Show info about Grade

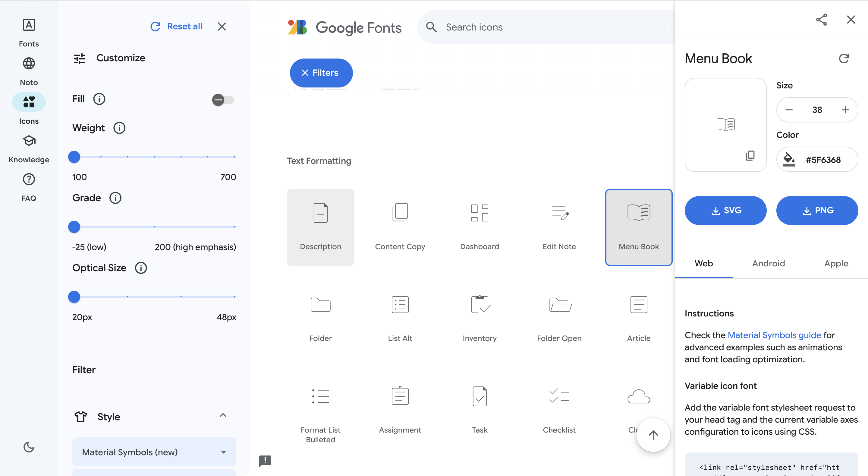115,198
